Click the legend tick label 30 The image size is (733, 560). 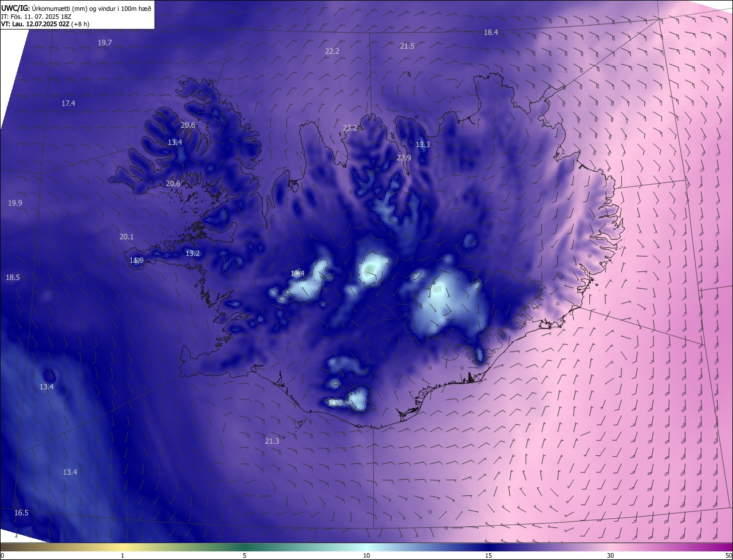point(610,555)
